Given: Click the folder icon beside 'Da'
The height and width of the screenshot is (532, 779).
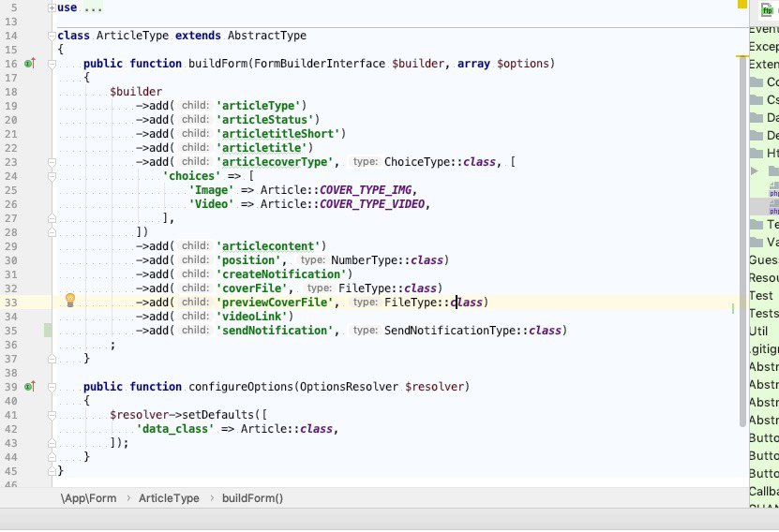Looking at the screenshot, I should click(757, 118).
